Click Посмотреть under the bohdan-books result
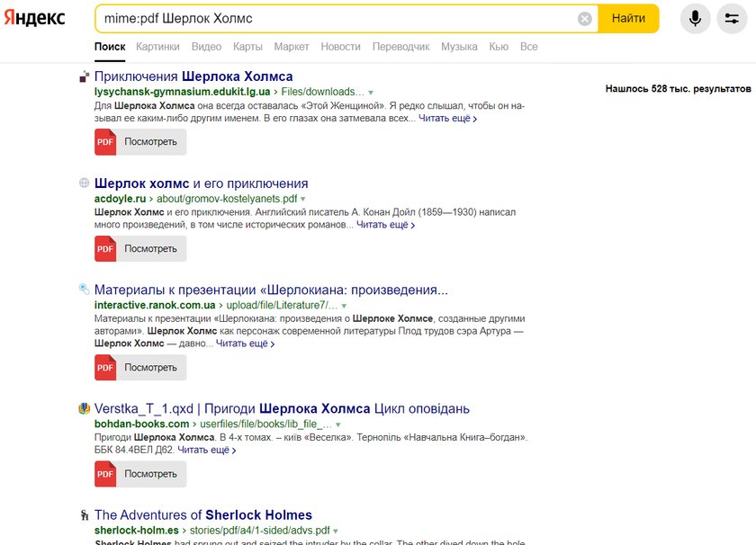 pyautogui.click(x=151, y=474)
